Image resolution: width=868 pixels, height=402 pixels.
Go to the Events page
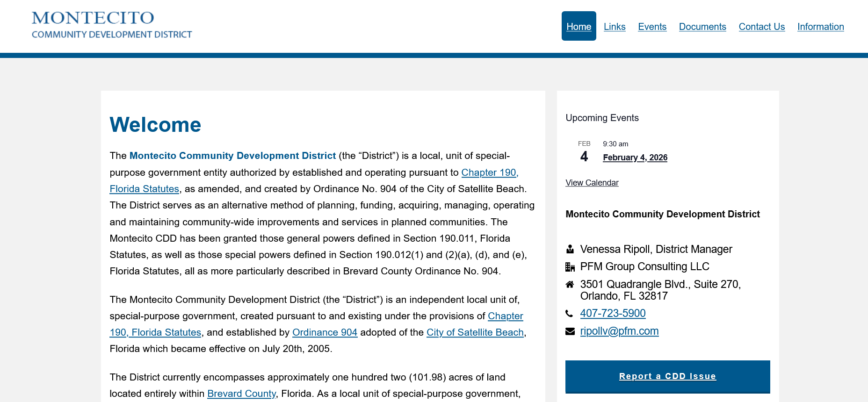pyautogui.click(x=652, y=27)
